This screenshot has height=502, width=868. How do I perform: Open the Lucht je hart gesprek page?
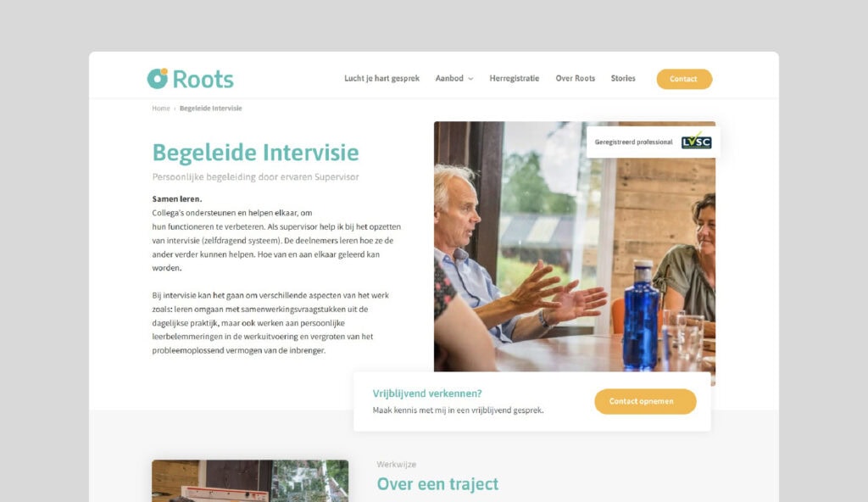click(x=381, y=78)
